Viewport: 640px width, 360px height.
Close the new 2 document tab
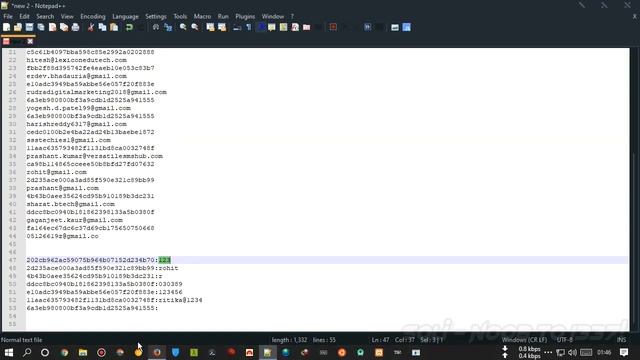(x=30, y=41)
